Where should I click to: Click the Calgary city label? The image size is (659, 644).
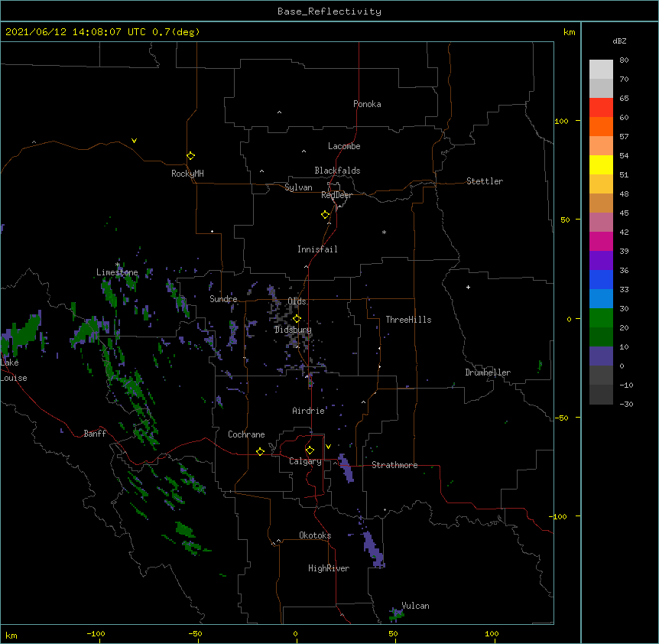(306, 461)
